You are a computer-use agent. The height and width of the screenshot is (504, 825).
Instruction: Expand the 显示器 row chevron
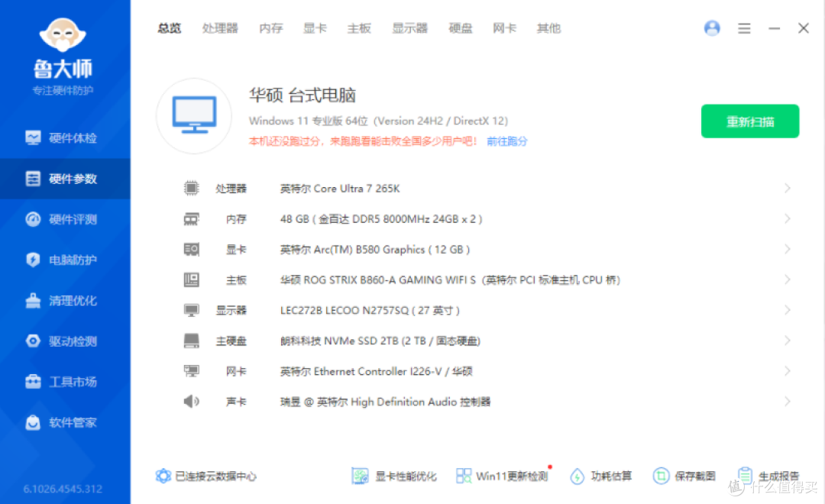pos(787,310)
